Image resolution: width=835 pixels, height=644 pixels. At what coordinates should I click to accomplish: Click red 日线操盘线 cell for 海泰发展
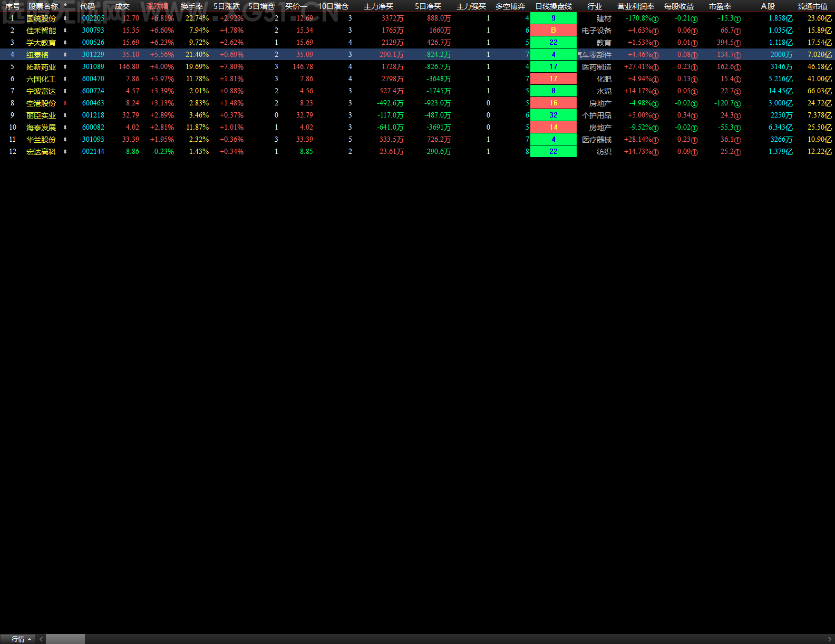(x=554, y=128)
